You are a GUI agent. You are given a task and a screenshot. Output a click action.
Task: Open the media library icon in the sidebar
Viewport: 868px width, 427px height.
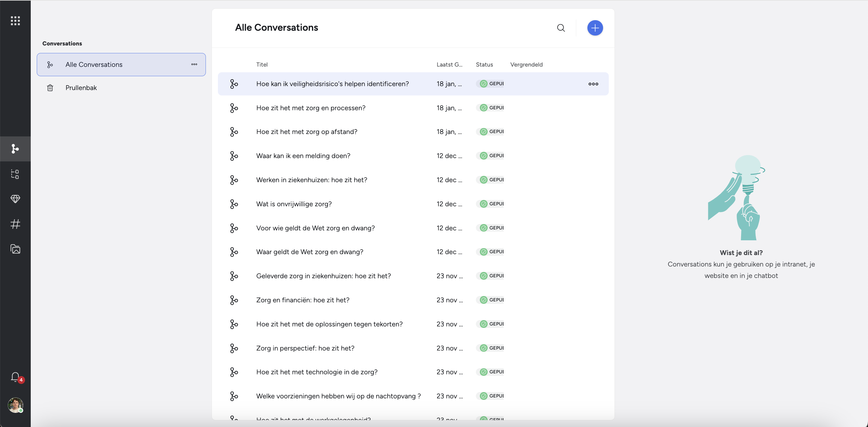pos(15,249)
